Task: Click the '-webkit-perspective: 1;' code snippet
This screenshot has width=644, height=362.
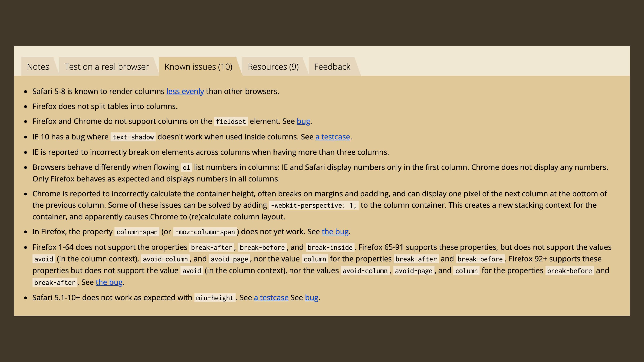Action: click(314, 205)
